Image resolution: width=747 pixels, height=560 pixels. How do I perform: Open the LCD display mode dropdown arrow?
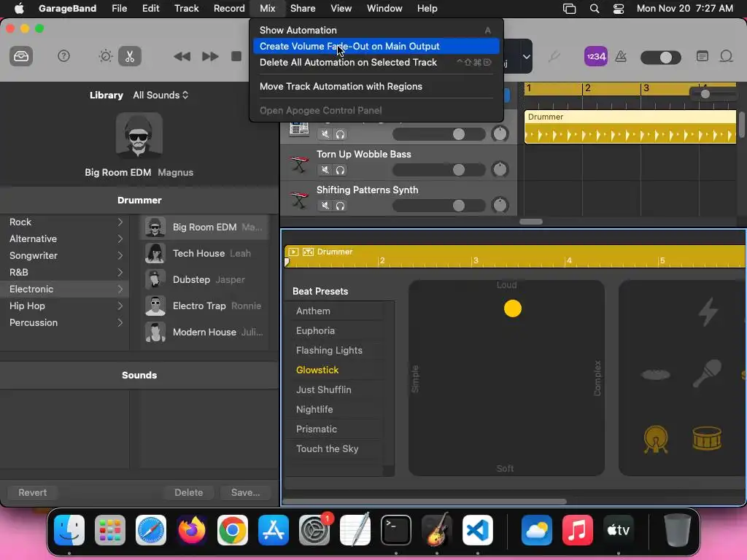(526, 57)
